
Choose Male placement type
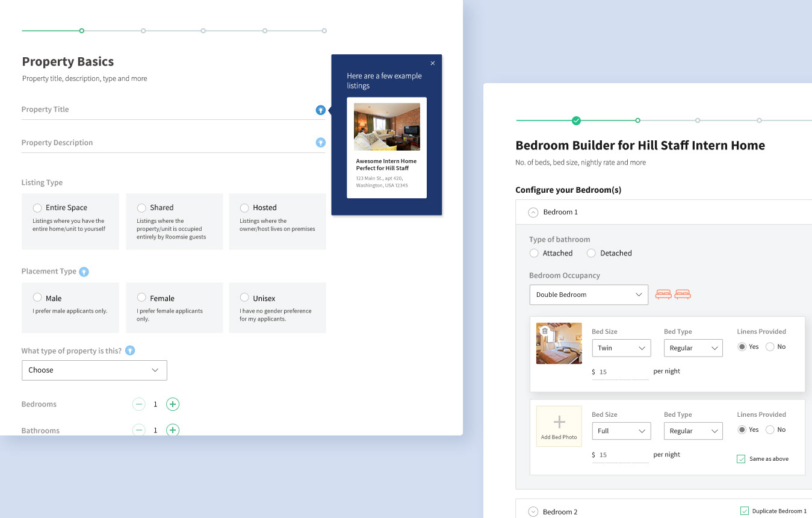tap(37, 298)
